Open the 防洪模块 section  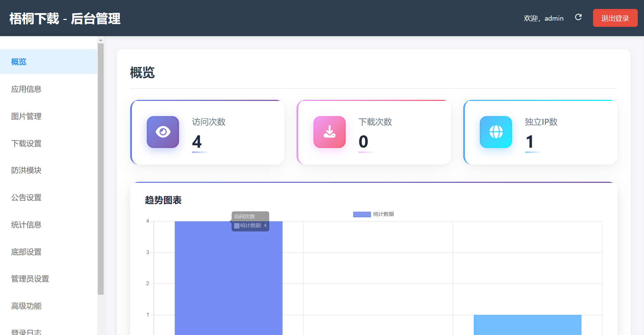(x=26, y=170)
